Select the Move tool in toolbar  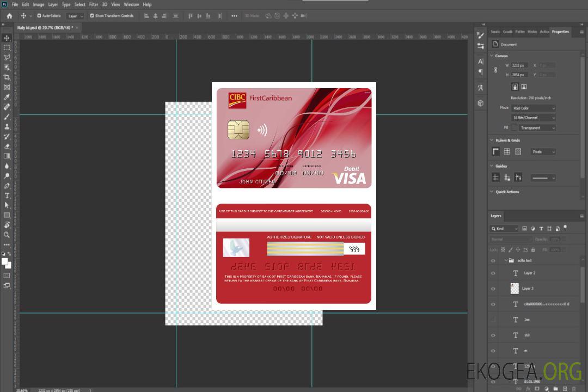point(7,38)
